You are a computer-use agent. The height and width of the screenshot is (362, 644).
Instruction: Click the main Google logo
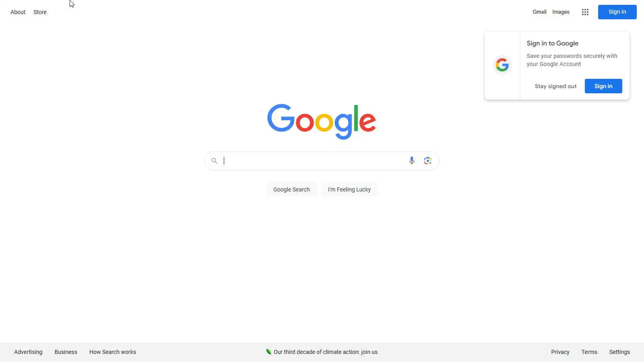coord(322,121)
